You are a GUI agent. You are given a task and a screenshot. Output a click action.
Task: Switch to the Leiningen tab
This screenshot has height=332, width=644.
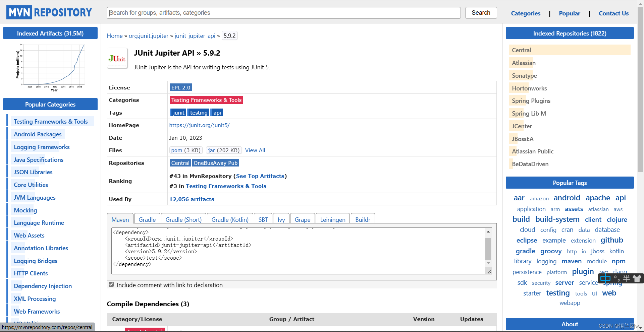(332, 219)
